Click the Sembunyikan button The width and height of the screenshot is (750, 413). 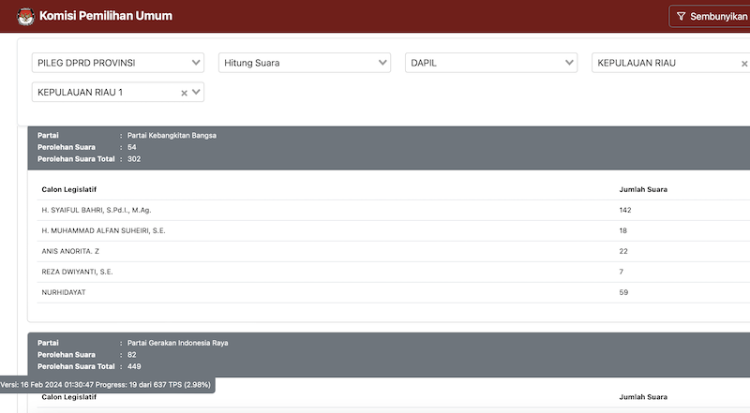(710, 16)
